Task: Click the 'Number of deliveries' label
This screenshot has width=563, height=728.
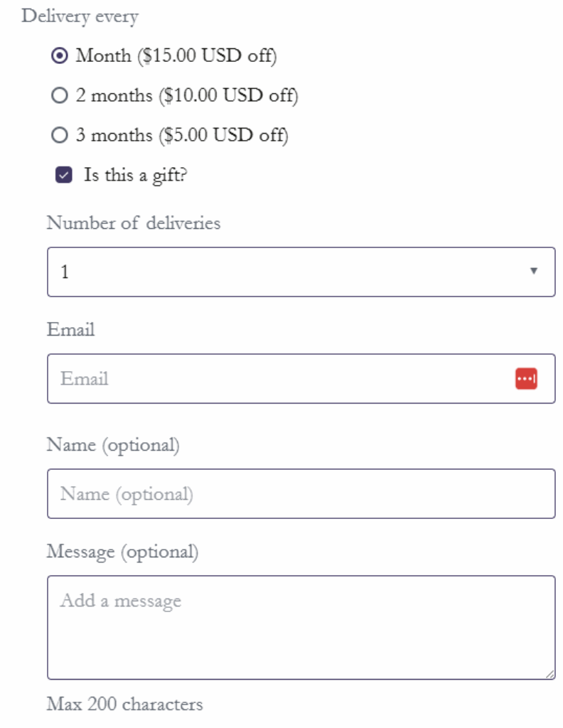Action: pos(134,223)
